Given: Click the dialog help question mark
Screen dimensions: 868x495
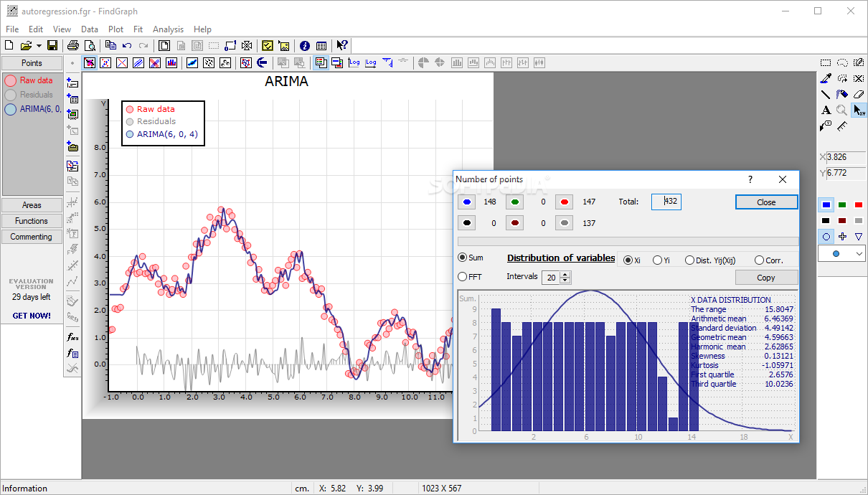Looking at the screenshot, I should pos(750,179).
